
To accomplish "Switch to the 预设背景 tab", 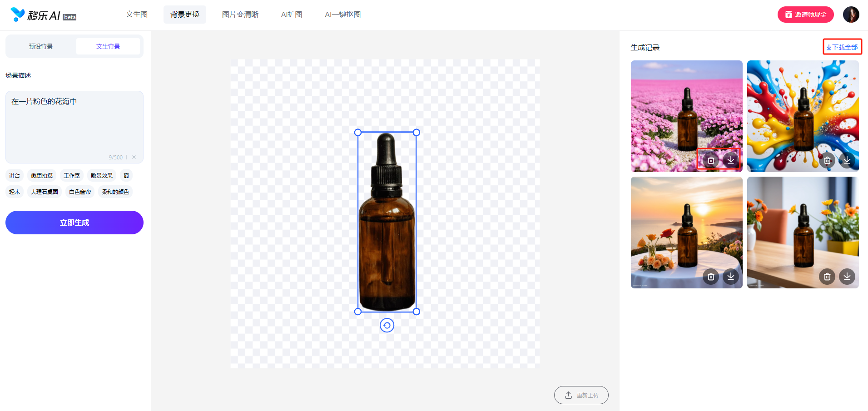I will coord(41,46).
